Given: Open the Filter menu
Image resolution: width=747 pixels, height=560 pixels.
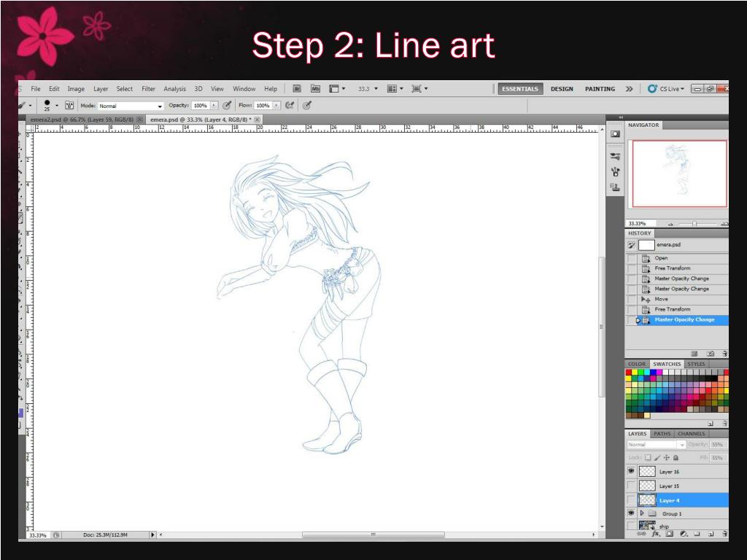Looking at the screenshot, I should (x=148, y=88).
